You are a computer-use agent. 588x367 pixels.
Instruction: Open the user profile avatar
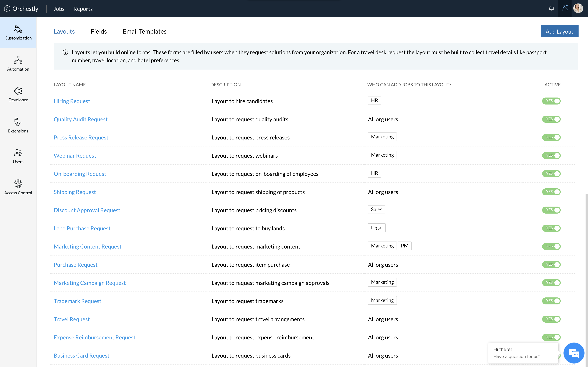[x=578, y=8]
